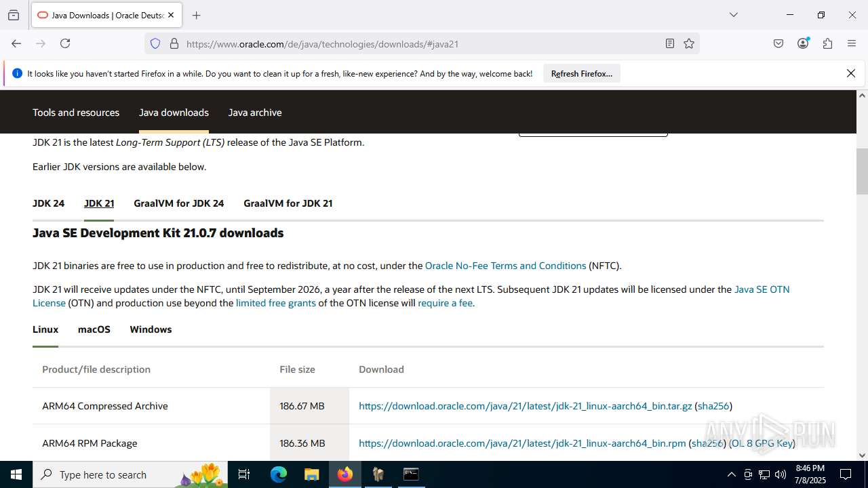Screen dimensions: 868x488
Task: Dismiss the Firefox notification bar
Action: point(851,73)
